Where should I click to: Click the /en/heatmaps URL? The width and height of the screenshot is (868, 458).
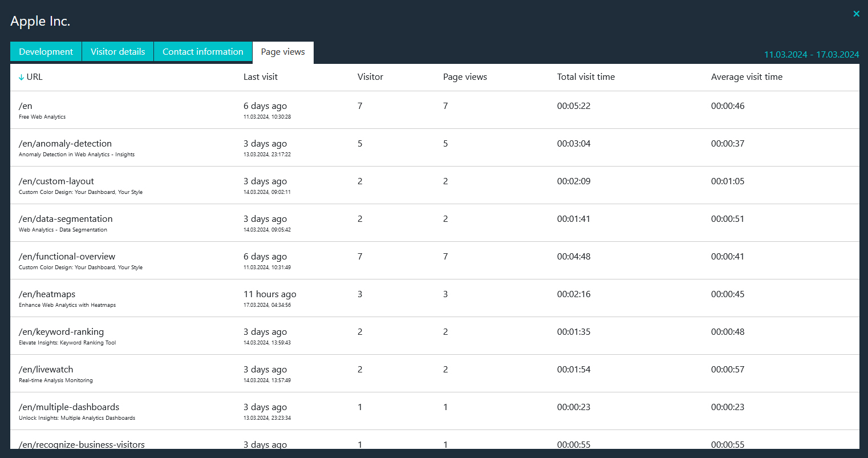pyautogui.click(x=47, y=294)
